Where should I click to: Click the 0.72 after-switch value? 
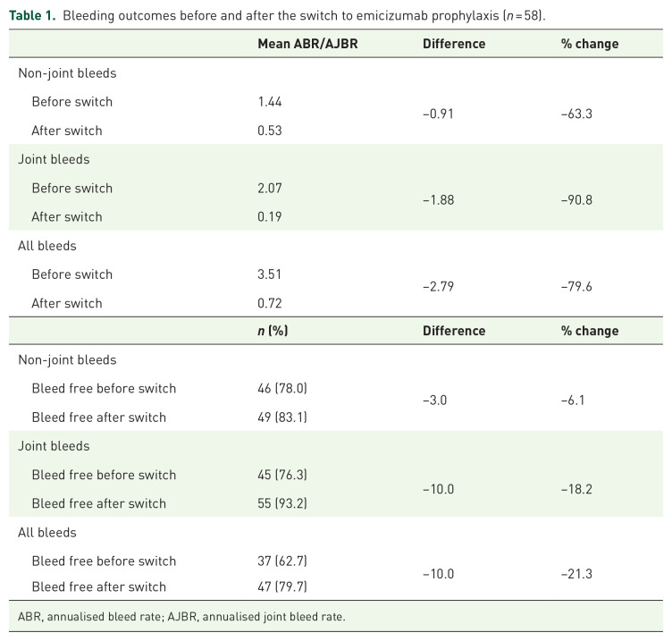271,303
